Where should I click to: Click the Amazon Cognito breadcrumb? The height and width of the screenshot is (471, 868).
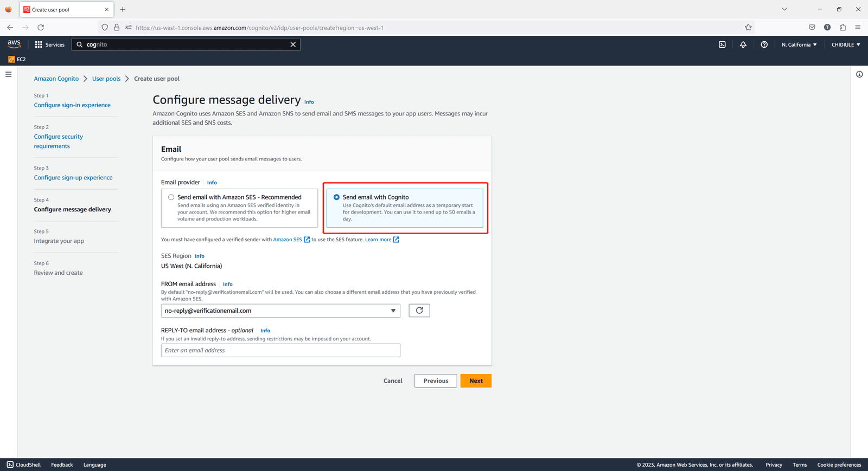56,79
